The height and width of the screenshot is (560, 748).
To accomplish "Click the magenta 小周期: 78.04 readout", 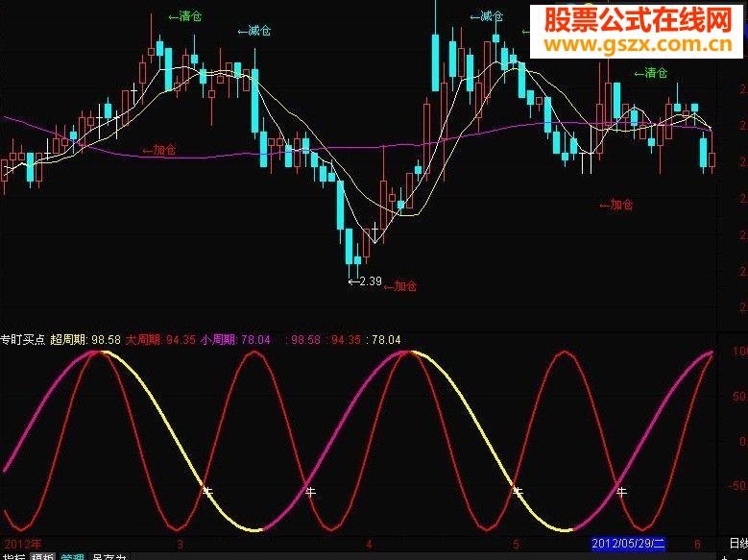I will [235, 340].
